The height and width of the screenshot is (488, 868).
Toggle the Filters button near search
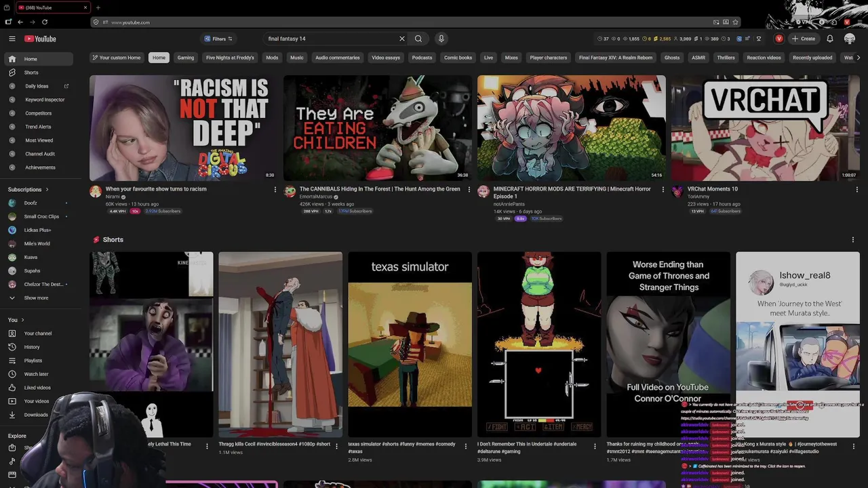(x=218, y=39)
